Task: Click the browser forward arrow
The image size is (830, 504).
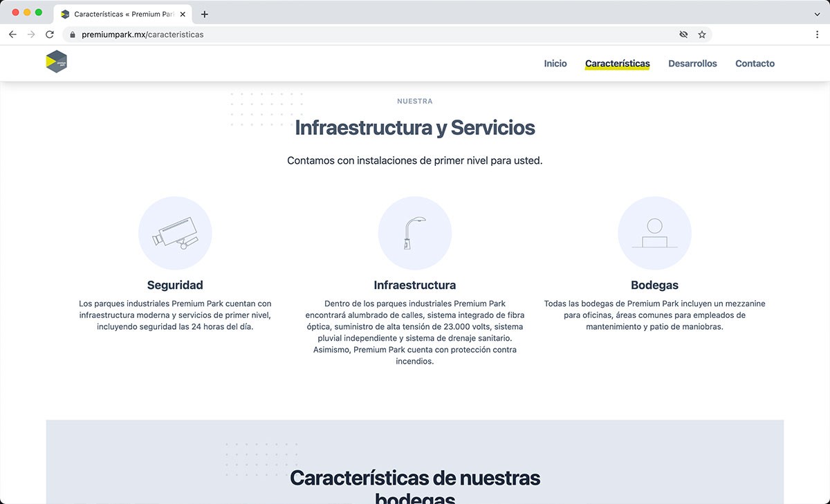Action: (31, 35)
